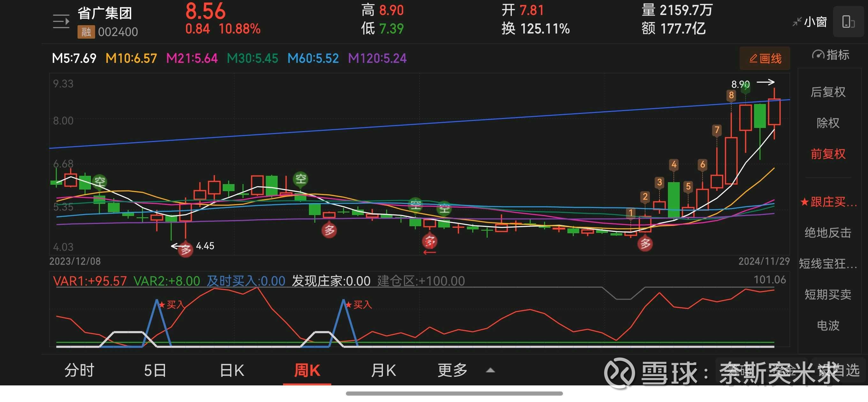This screenshot has height=402, width=868.
Task: Tap the M5:7.69 moving average label
Action: pos(74,58)
